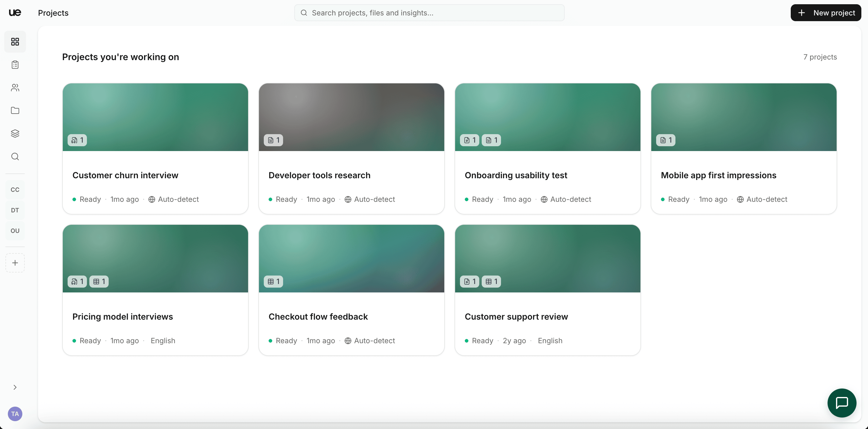Click English language on Customer support review
The image size is (868, 429).
coord(550,341)
